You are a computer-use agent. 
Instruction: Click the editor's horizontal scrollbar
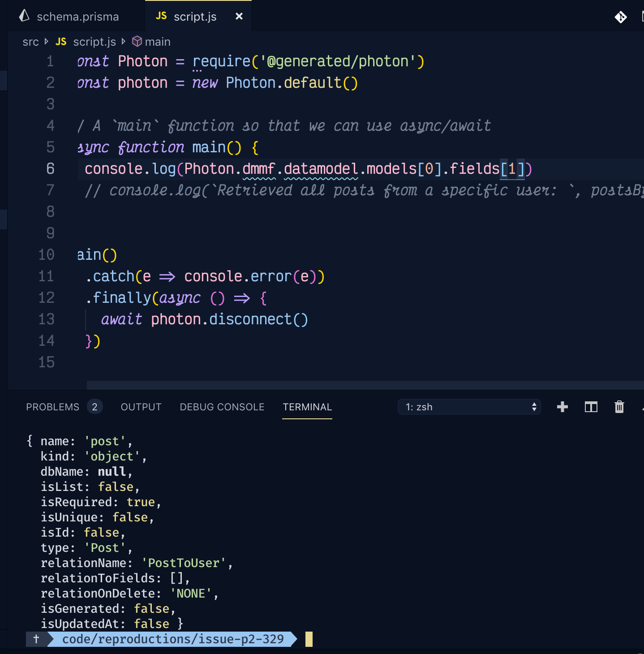tap(313, 384)
